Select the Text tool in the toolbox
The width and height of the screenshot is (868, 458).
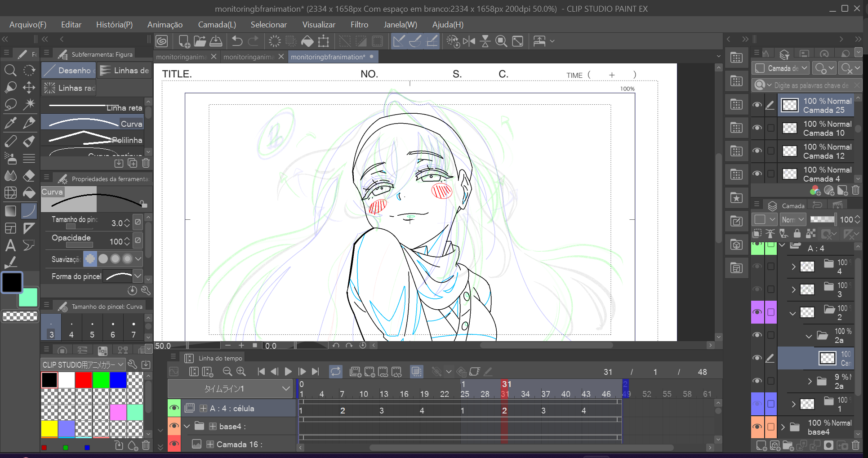coord(10,245)
